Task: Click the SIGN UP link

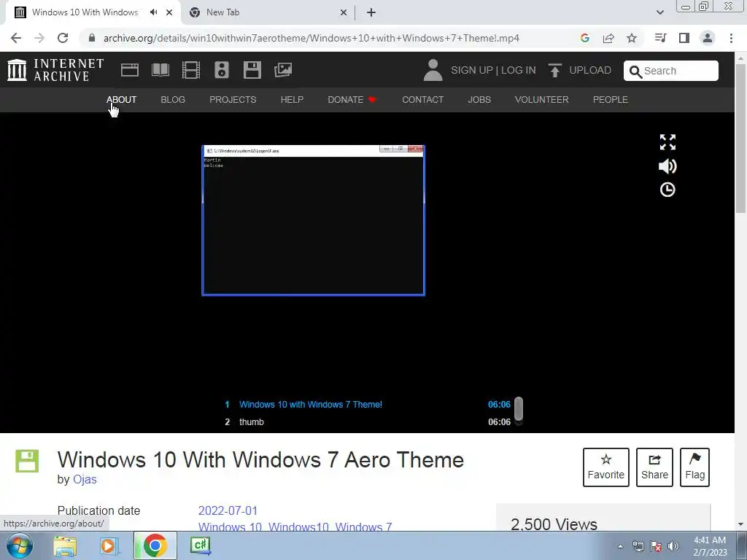Action: [x=472, y=70]
